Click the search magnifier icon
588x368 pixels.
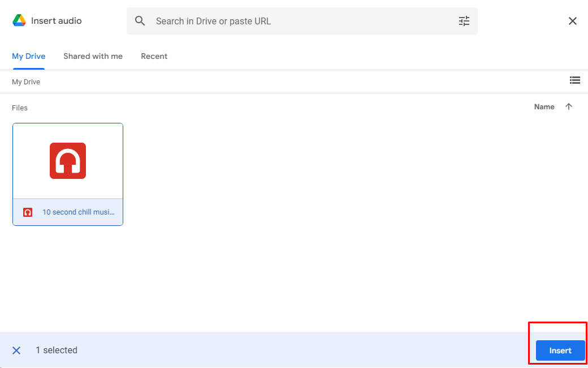pyautogui.click(x=140, y=21)
